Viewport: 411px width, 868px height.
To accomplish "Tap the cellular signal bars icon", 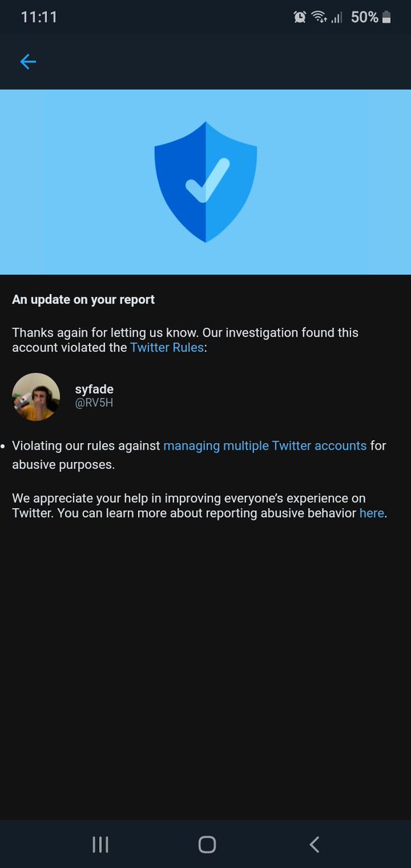I will [x=337, y=17].
